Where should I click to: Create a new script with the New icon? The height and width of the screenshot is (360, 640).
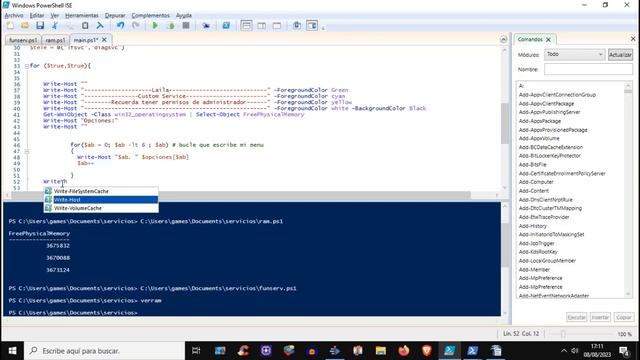10,26
